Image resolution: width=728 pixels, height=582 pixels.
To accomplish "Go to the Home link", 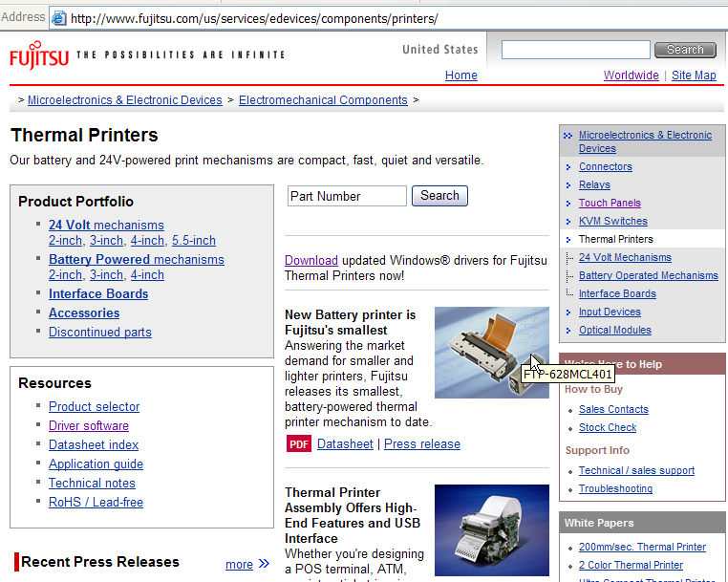I will (461, 75).
